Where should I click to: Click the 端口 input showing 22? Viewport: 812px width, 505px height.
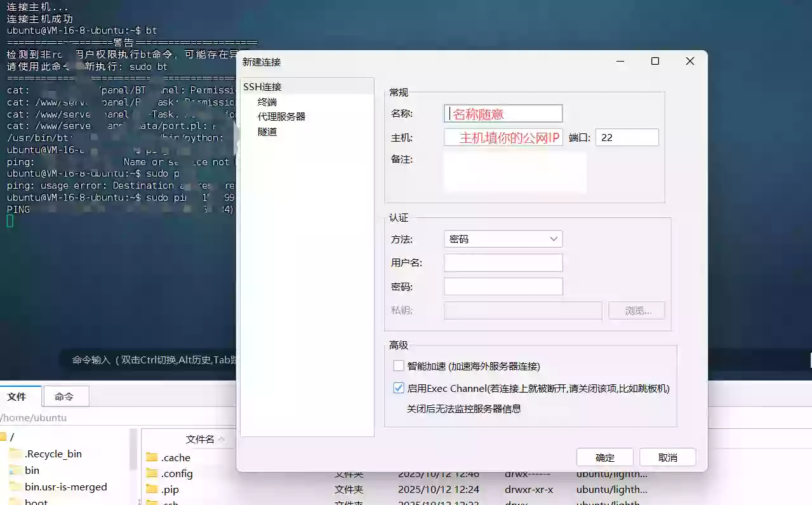click(627, 137)
